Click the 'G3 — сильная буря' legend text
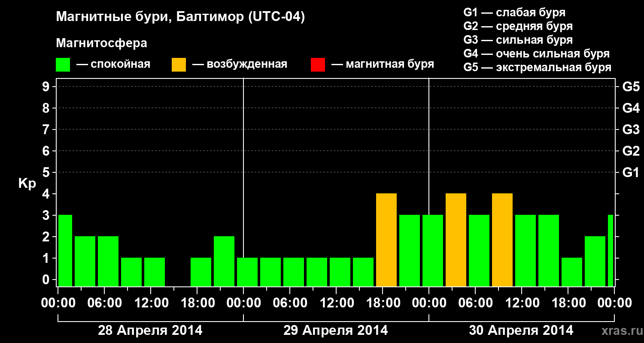Image resolution: width=644 pixels, height=343 pixels. point(518,40)
